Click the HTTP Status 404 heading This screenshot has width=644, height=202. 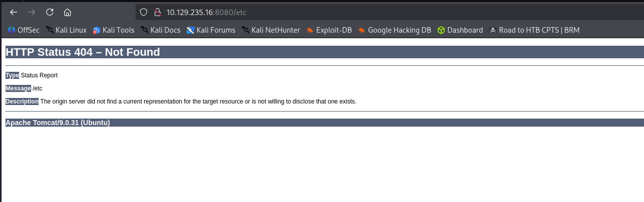tap(83, 52)
